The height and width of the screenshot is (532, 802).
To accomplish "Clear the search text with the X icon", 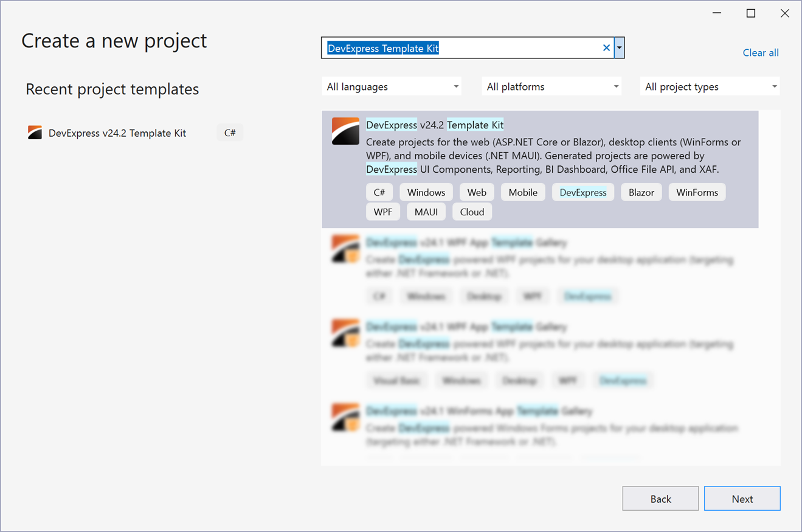I will point(606,48).
